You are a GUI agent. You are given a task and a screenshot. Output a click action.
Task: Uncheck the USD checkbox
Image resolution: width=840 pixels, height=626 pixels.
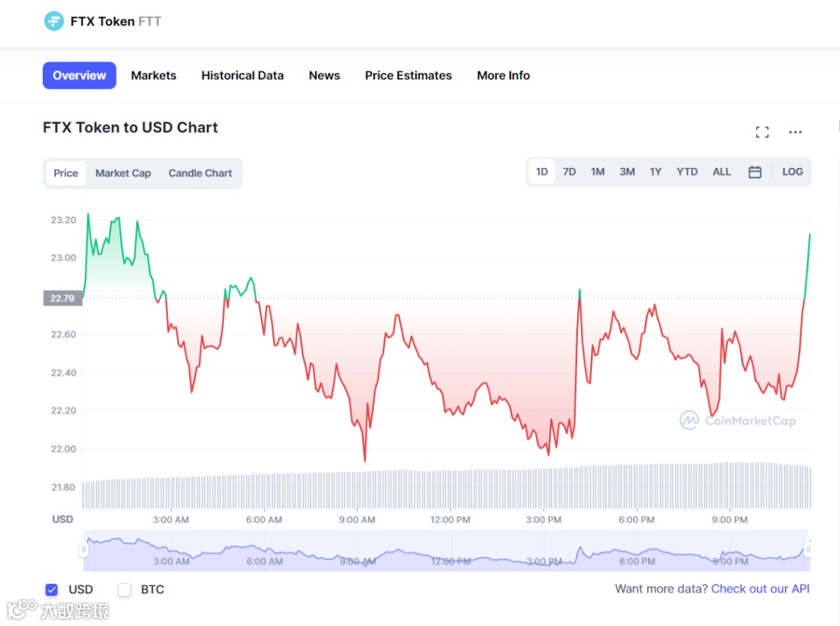(51, 589)
